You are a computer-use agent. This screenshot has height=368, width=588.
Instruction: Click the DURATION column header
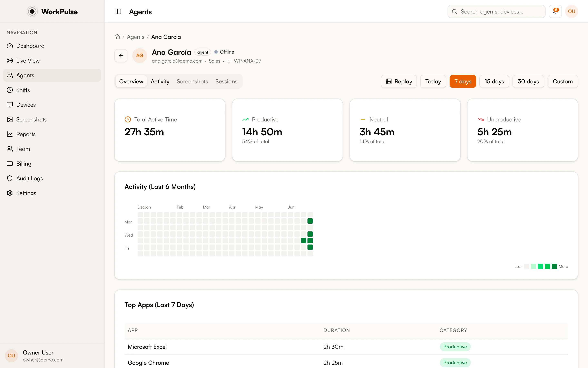tap(336, 330)
